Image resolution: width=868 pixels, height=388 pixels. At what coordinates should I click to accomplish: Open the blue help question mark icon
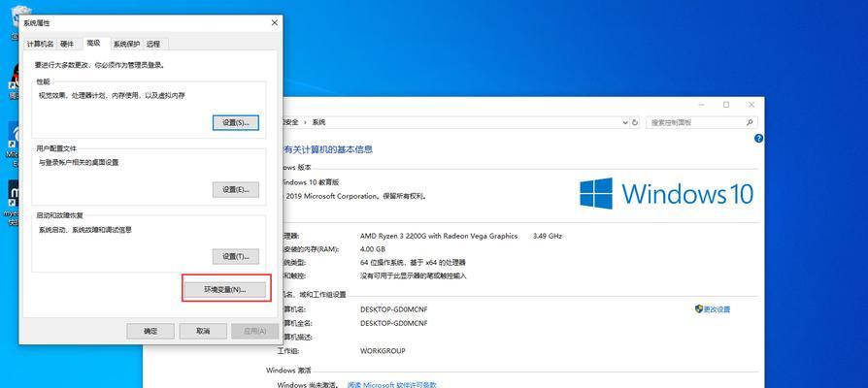(758, 138)
